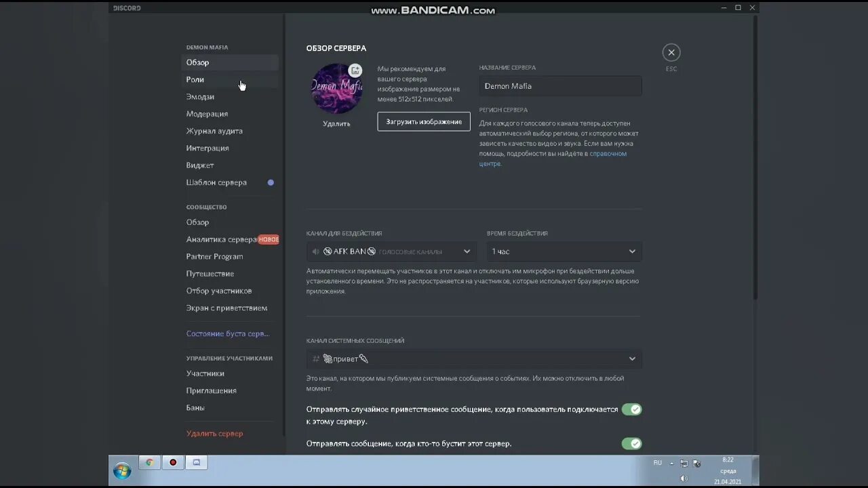Image resolution: width=868 pixels, height=488 pixels.
Task: Toggle boost message notification switch
Action: click(x=631, y=443)
